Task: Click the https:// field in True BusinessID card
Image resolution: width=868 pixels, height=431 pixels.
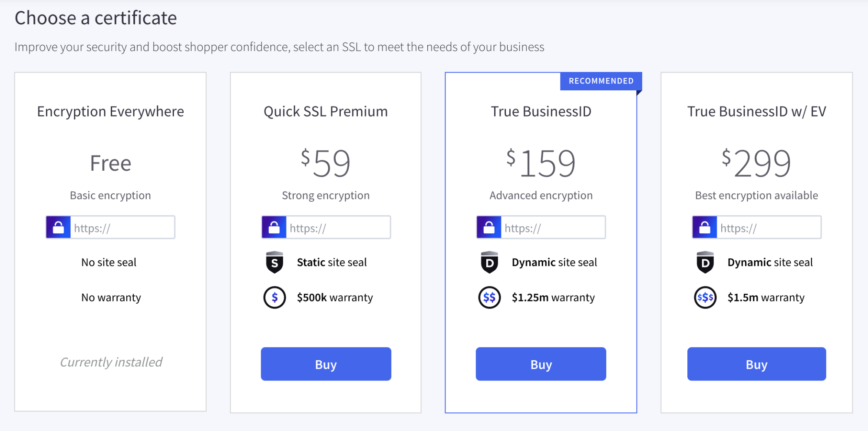Action: 553,228
